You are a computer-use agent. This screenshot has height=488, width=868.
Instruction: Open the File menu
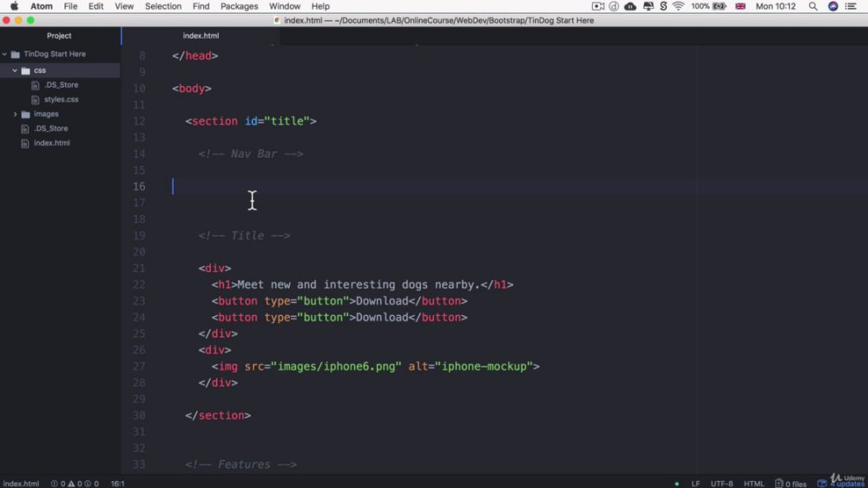pos(70,6)
